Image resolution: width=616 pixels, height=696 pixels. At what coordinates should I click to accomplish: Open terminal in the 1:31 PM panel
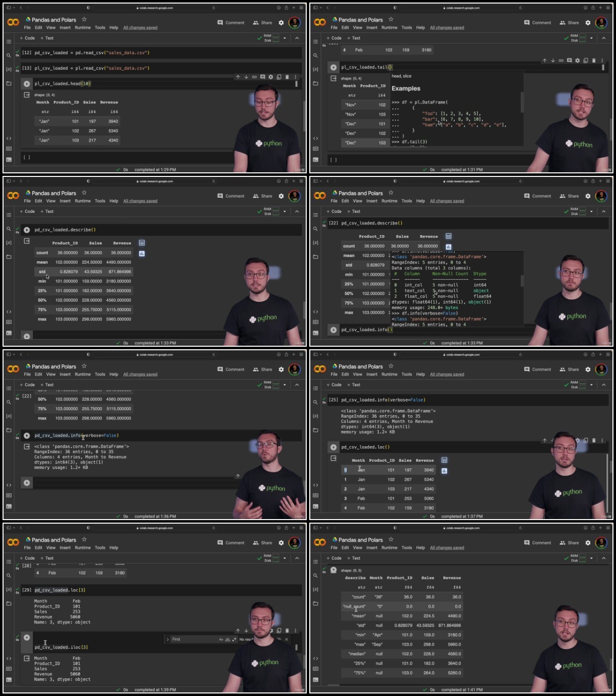(315, 160)
